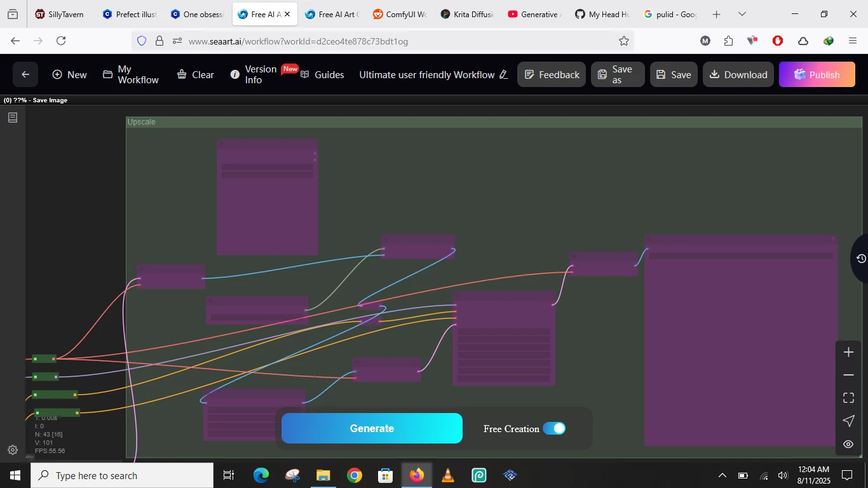Edit workflow name with pencil icon
Screen dimensions: 868x488
pos(503,75)
